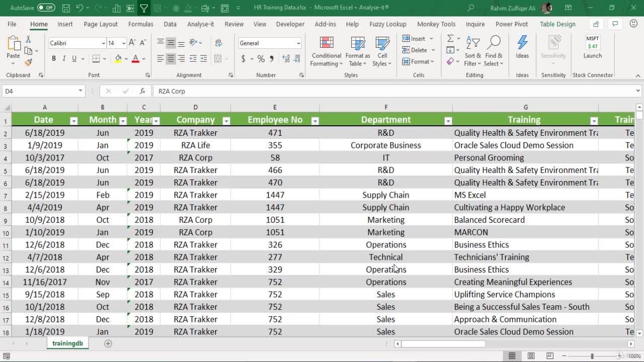Open the General number format dropdown

click(298, 43)
